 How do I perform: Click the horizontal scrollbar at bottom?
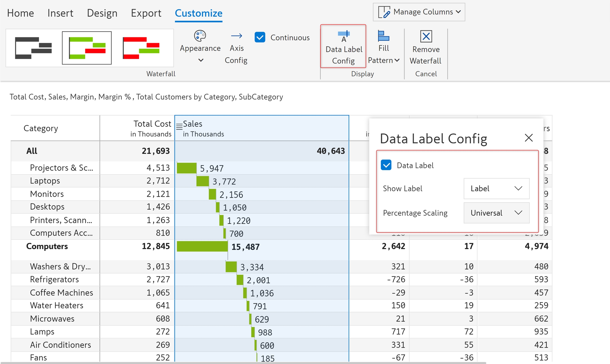tap(243, 363)
